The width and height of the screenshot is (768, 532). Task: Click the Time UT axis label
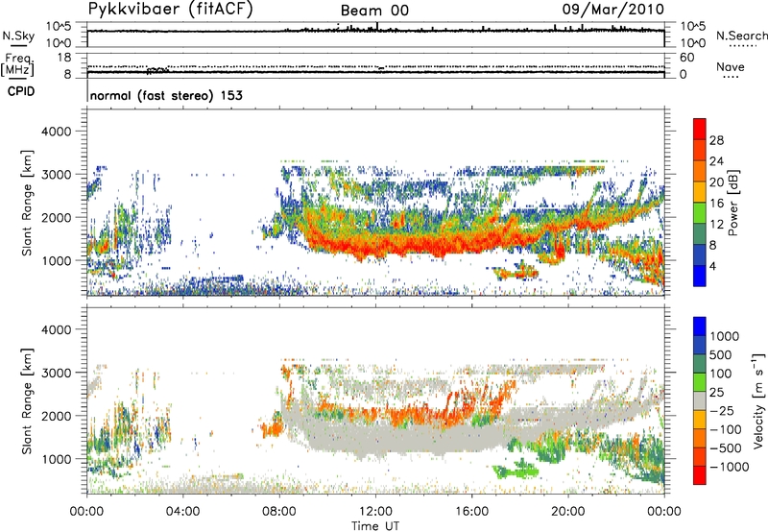(x=375, y=525)
